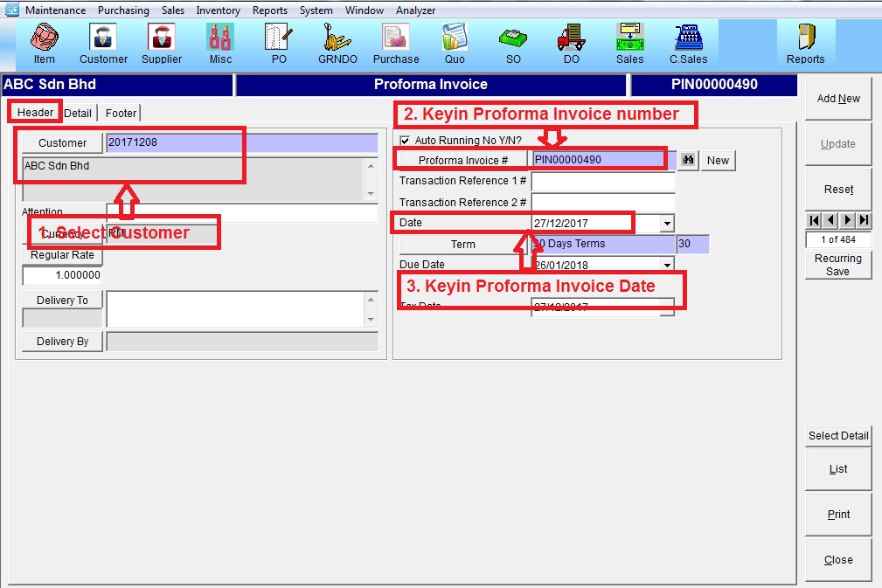This screenshot has width=882, height=588.
Task: Click the GRNDO forklift icon
Action: pos(337,42)
